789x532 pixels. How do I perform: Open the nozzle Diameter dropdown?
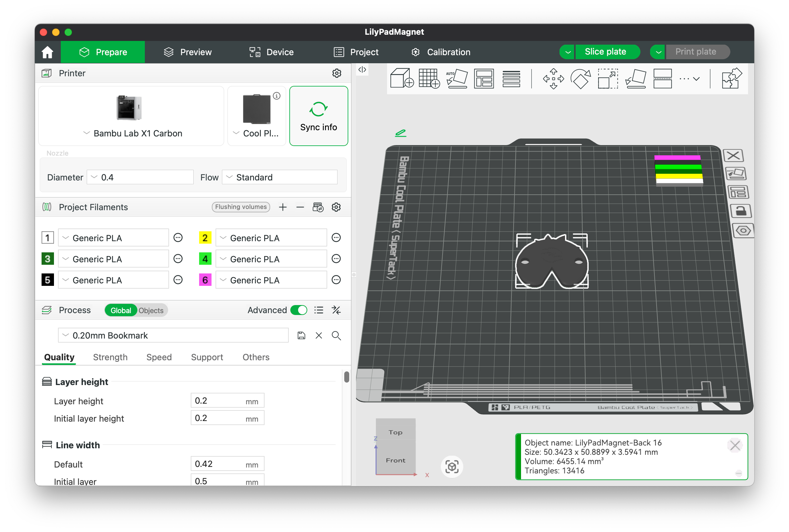[x=140, y=177]
